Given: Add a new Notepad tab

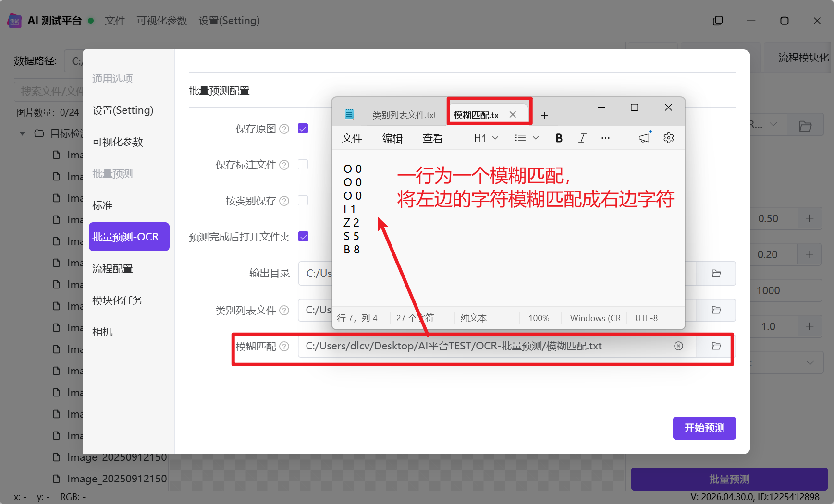Looking at the screenshot, I should (544, 115).
